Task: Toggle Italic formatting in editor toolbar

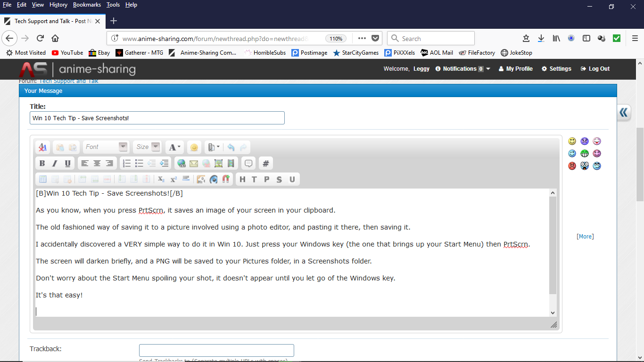Action: click(x=55, y=164)
